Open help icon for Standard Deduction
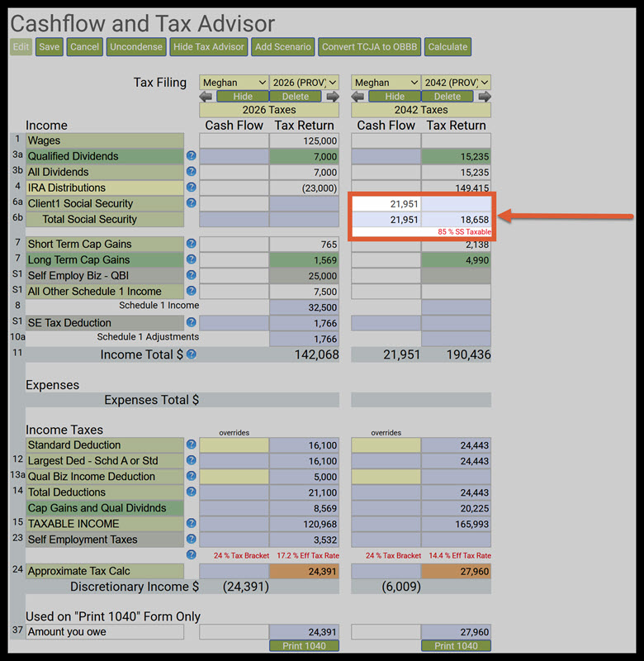This screenshot has width=644, height=661. 192,445
